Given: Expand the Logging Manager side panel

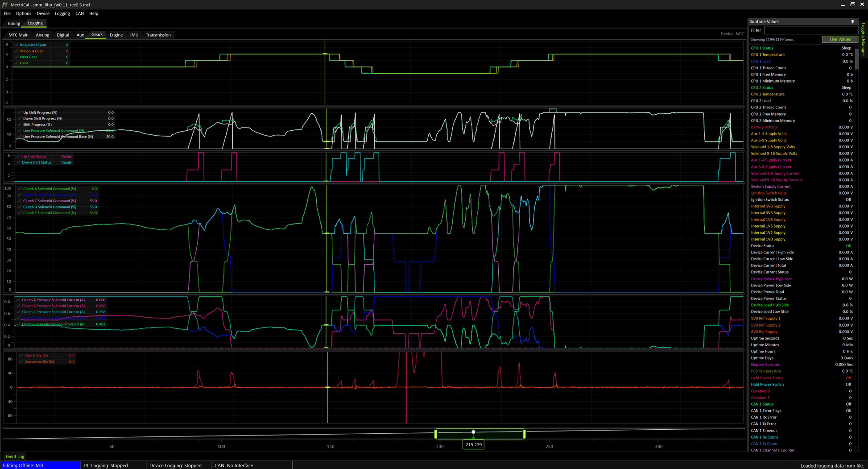Looking at the screenshot, I should (863, 39).
